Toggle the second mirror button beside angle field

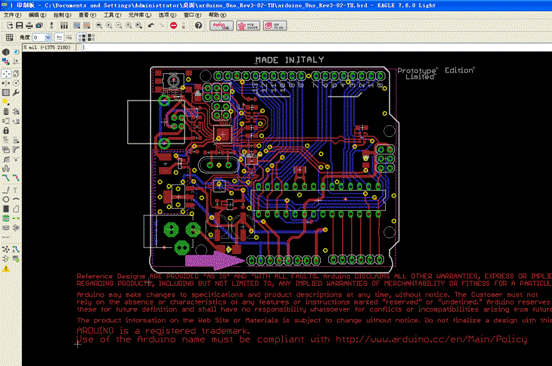coord(69,37)
